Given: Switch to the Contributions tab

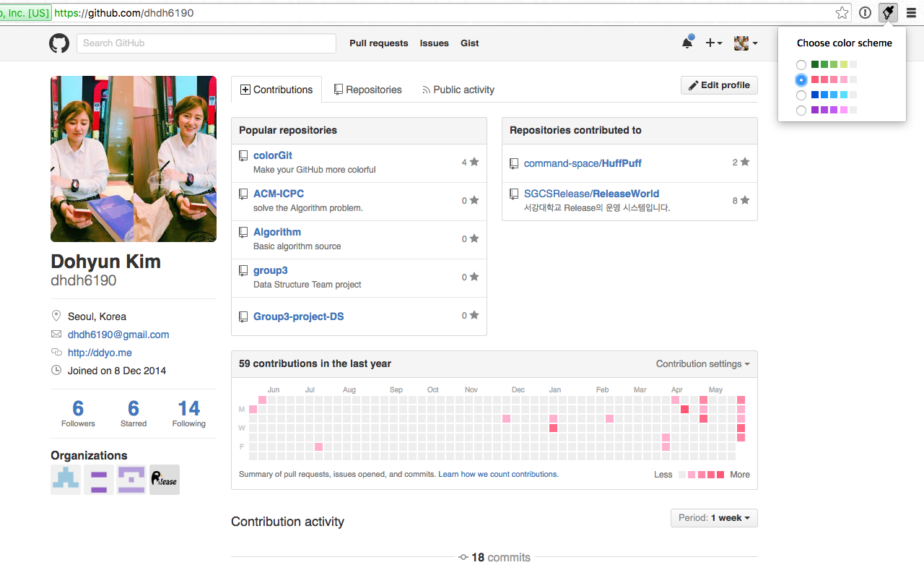Looking at the screenshot, I should point(276,90).
